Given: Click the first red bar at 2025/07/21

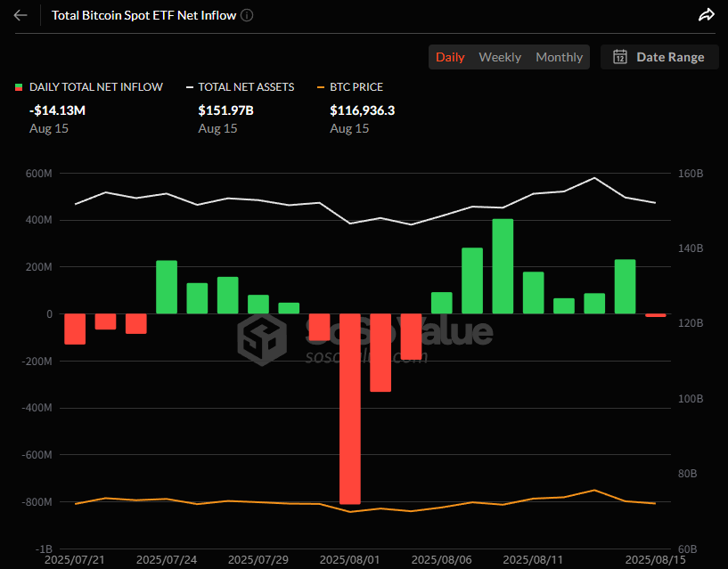Looking at the screenshot, I should (75, 329).
